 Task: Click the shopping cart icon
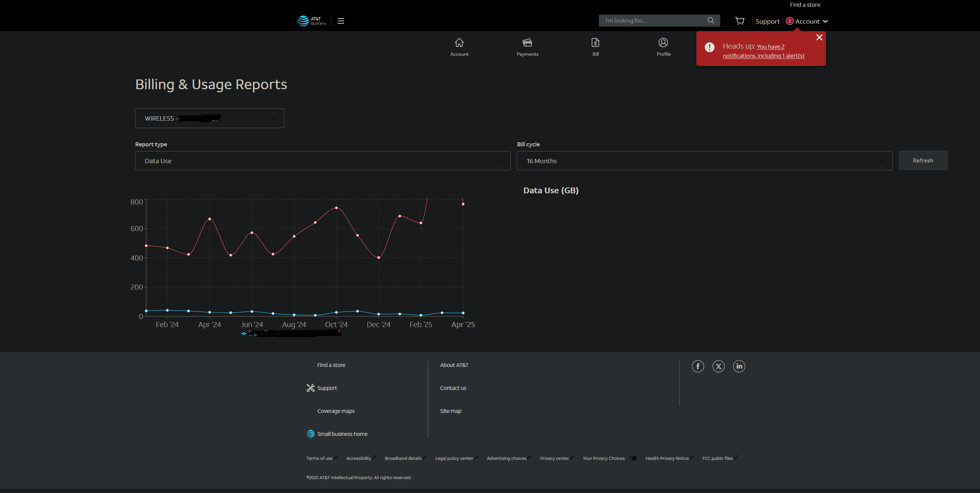tap(740, 21)
